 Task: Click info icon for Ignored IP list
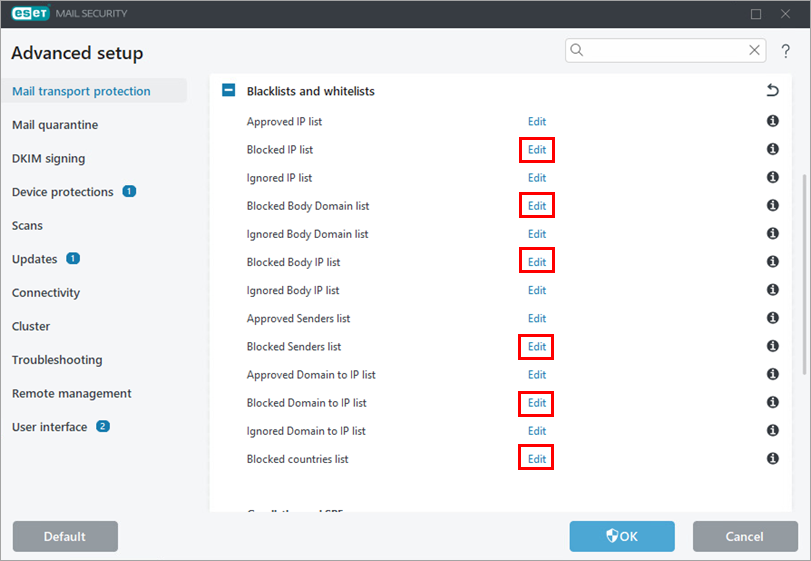tap(772, 177)
